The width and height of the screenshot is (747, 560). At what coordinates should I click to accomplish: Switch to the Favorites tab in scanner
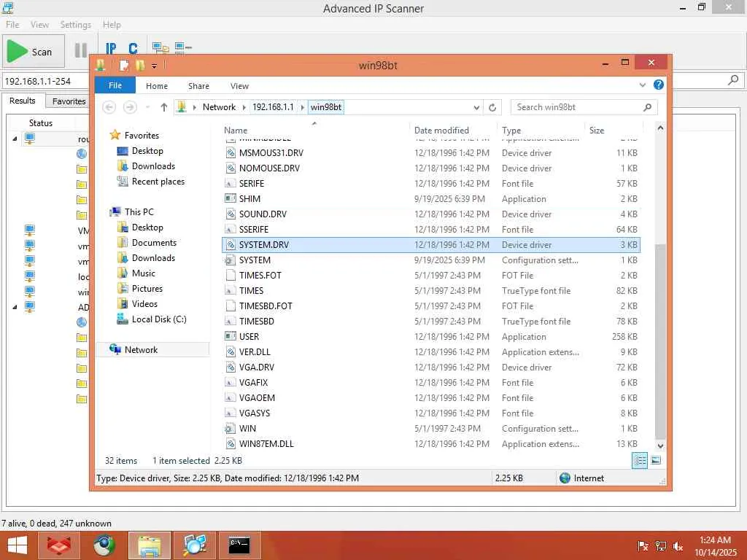coord(69,101)
